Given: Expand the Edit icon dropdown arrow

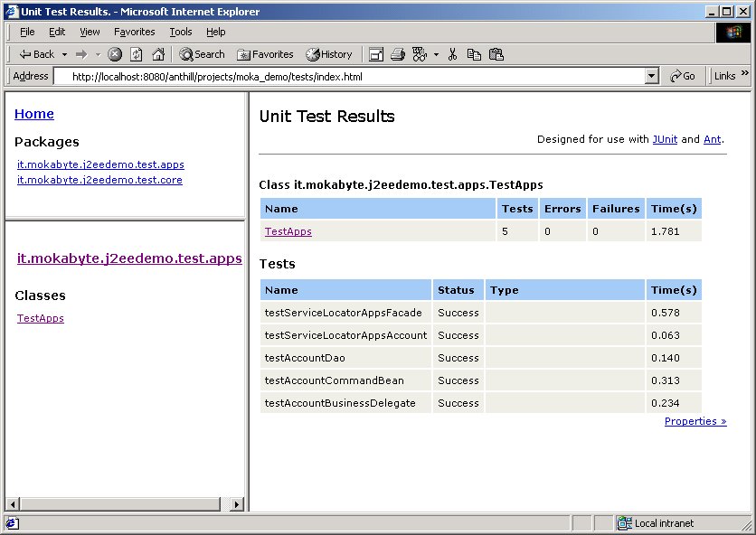Looking at the screenshot, I should (437, 54).
